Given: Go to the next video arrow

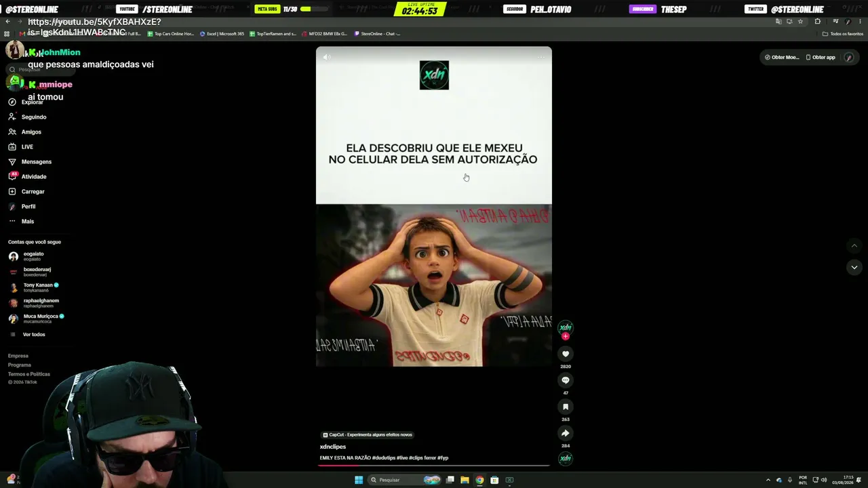Looking at the screenshot, I should [x=854, y=267].
